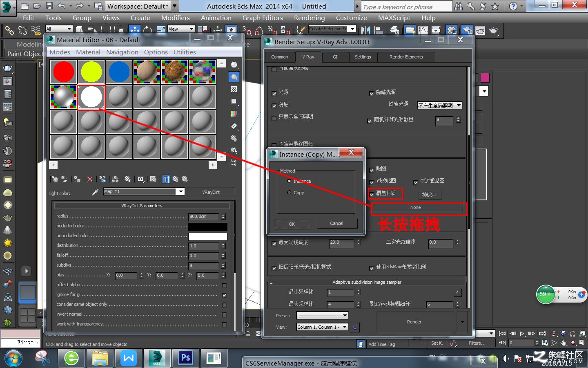Click the Open file folder icon
The width and height of the screenshot is (588, 368).
click(x=37, y=6)
